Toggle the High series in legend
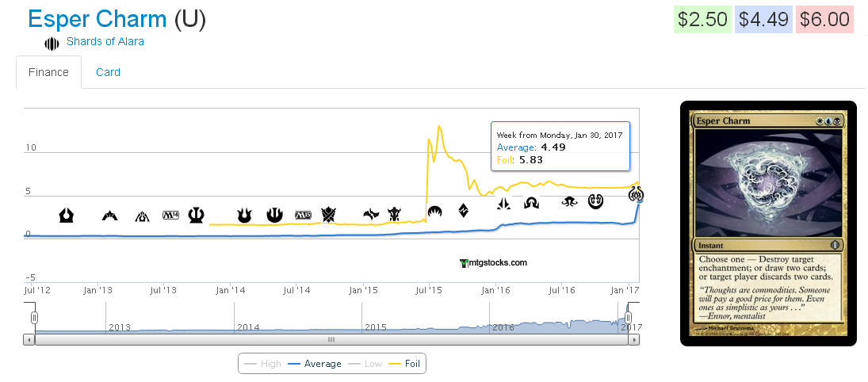This screenshot has height=382, width=868. [x=262, y=364]
